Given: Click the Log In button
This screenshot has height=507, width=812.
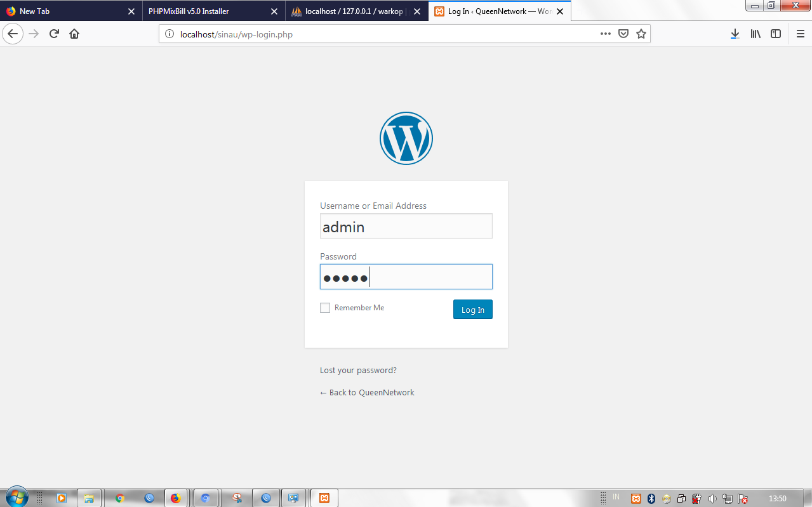Looking at the screenshot, I should [x=473, y=310].
